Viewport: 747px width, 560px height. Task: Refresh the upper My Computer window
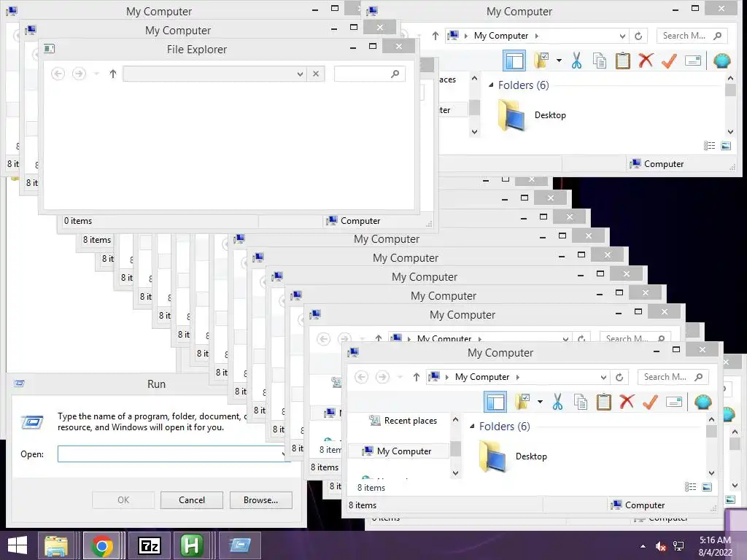pos(638,36)
